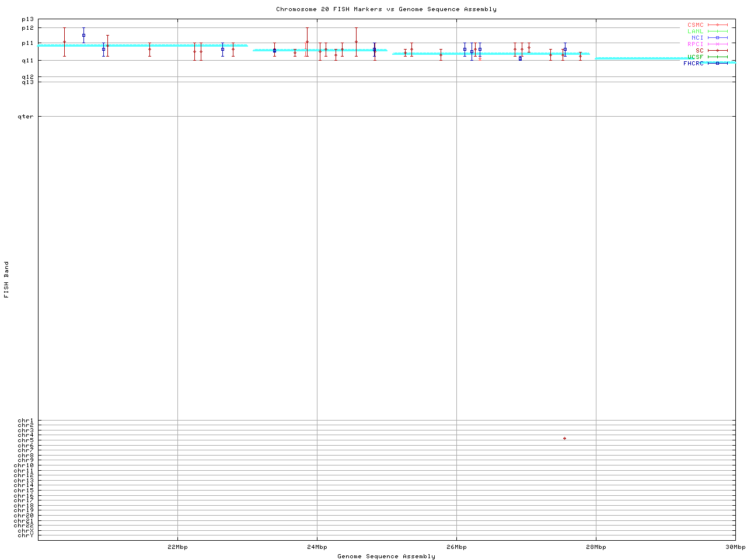Click the 22Mbp x-axis tick label

click(x=177, y=547)
